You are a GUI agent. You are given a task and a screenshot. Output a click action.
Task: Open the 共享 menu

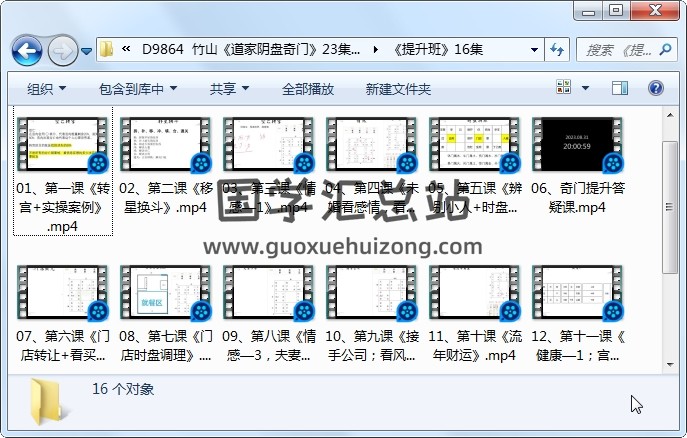[x=229, y=89]
